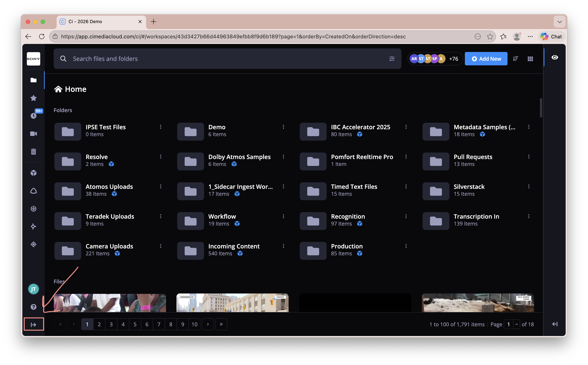This screenshot has height=365, width=588.
Task: Open the Trash bin in sidebar
Action: tap(34, 152)
